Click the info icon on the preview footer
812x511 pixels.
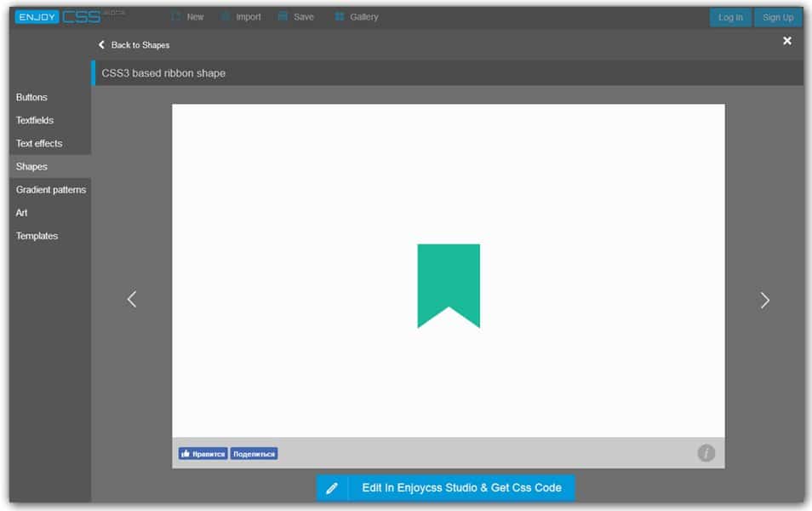[x=706, y=453]
